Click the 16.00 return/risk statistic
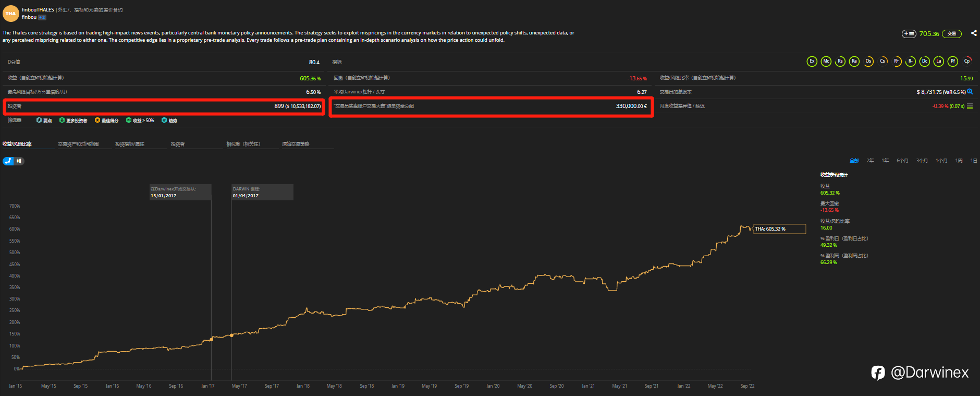The image size is (980, 396). coord(826,228)
